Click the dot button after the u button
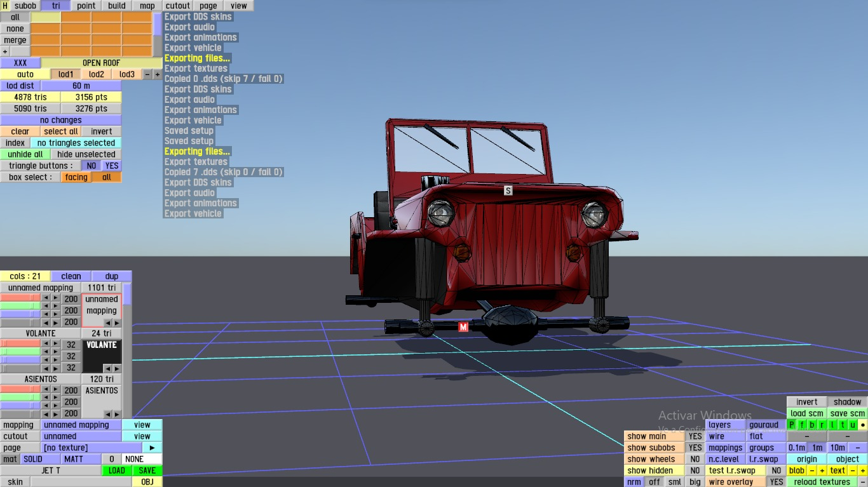 pos(863,425)
